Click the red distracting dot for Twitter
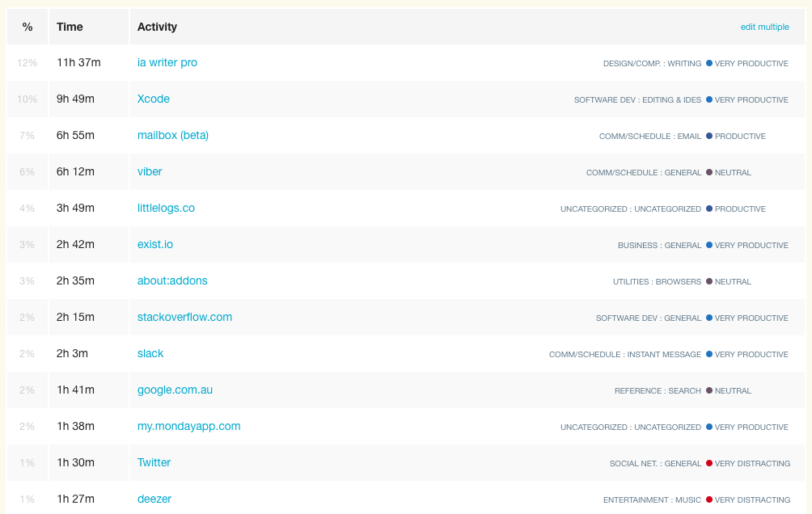This screenshot has height=514, width=812. point(709,463)
